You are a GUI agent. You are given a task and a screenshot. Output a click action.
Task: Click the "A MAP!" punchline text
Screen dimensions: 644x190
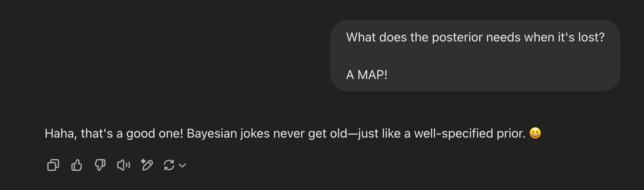[x=367, y=75]
